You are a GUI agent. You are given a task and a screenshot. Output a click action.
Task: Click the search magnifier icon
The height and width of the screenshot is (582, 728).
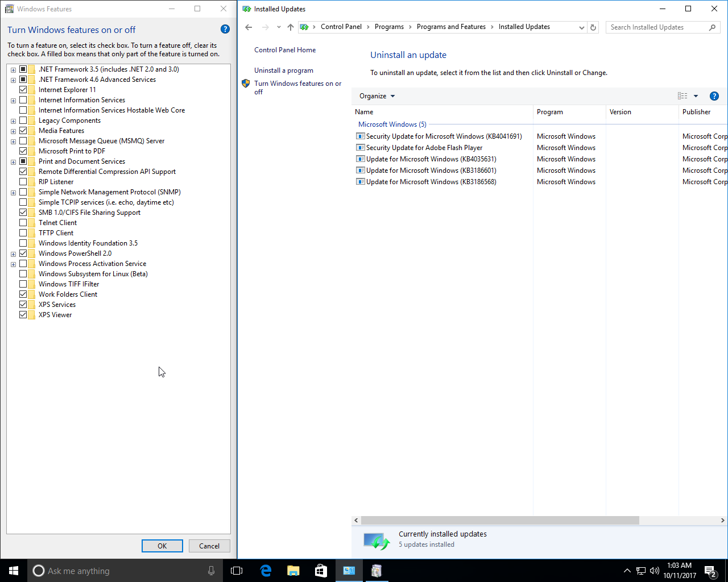click(x=712, y=27)
